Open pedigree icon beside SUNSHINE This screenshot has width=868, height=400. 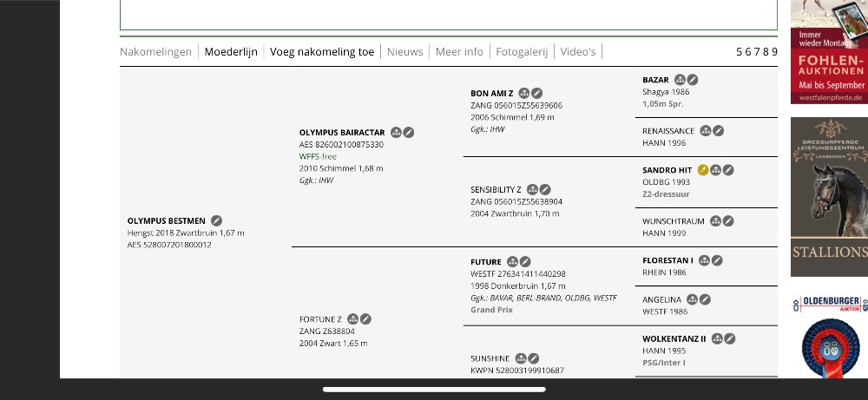point(521,358)
